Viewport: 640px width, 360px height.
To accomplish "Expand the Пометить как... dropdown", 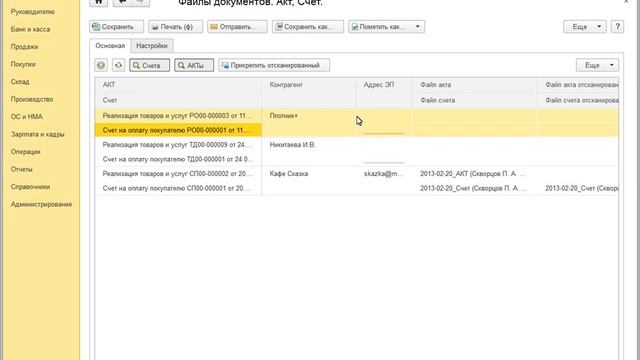I will [386, 27].
